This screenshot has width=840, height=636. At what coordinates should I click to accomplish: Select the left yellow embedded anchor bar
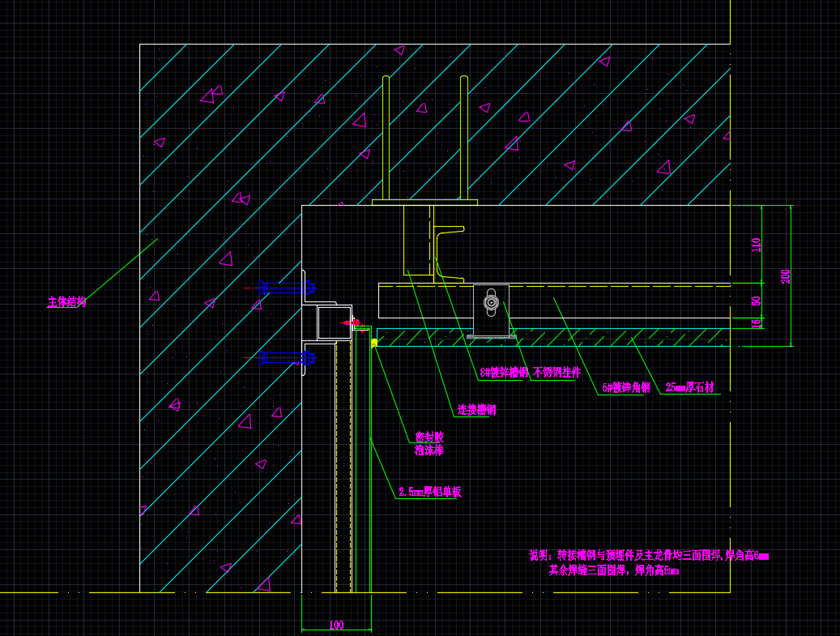point(386,138)
